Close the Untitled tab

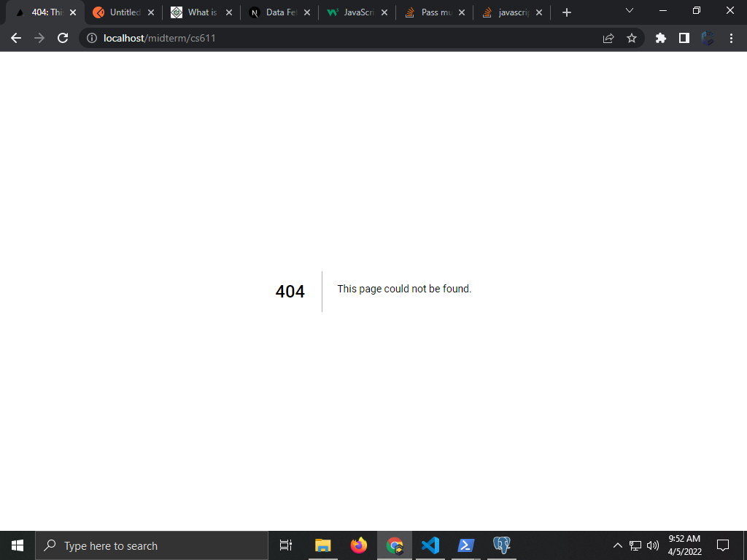click(x=151, y=13)
